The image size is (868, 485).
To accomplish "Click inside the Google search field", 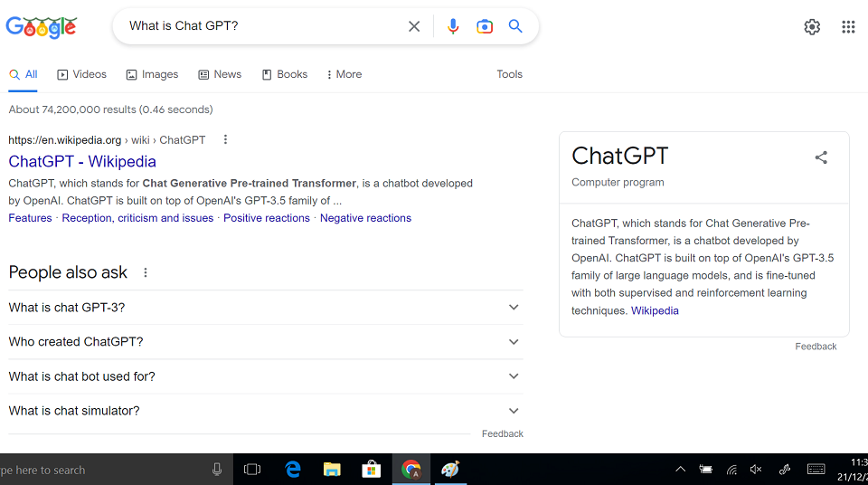I will 262,26.
